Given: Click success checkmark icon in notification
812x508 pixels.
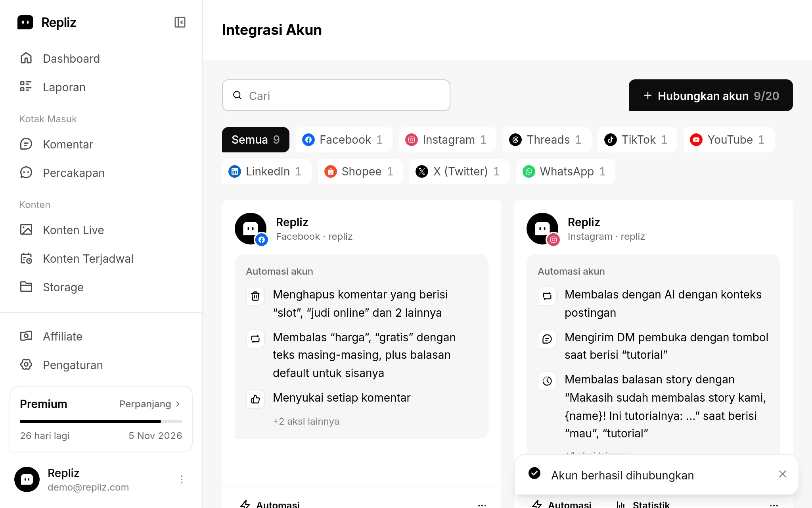Looking at the screenshot, I should (534, 473).
